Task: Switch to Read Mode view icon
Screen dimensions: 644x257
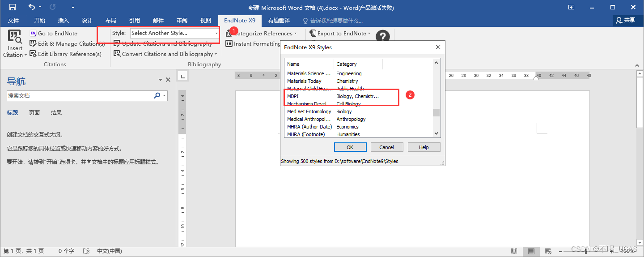Action: (514, 252)
